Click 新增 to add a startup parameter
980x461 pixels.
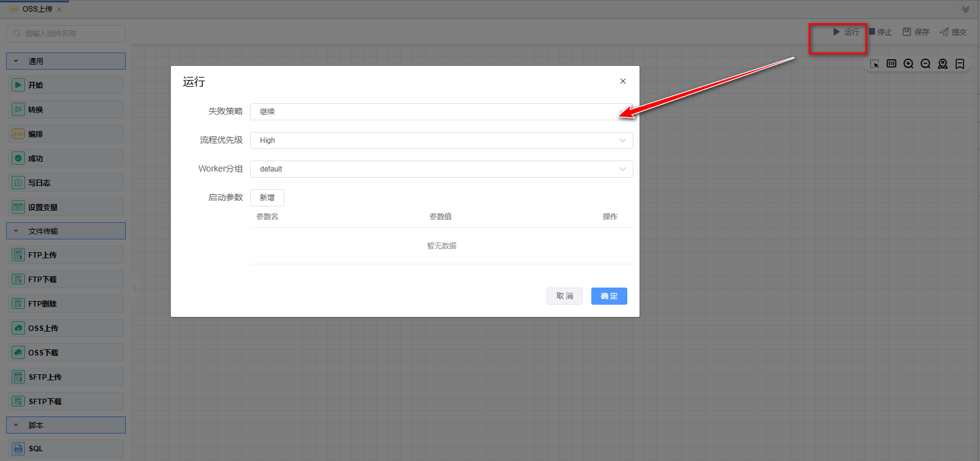click(x=267, y=198)
